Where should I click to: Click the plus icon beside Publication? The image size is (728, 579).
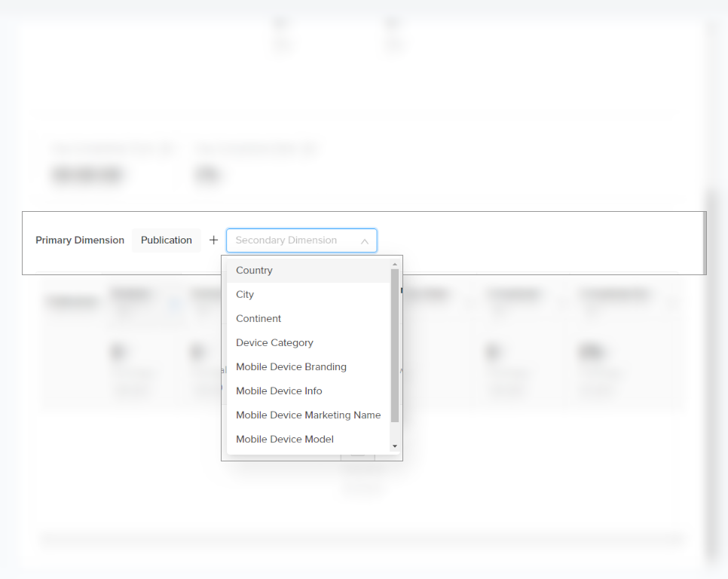(x=213, y=240)
